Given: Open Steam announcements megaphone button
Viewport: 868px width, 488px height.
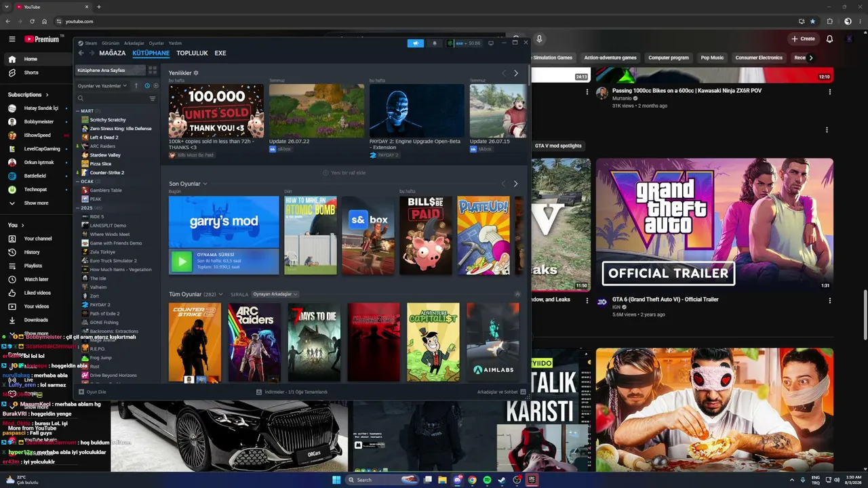Looking at the screenshot, I should point(416,43).
